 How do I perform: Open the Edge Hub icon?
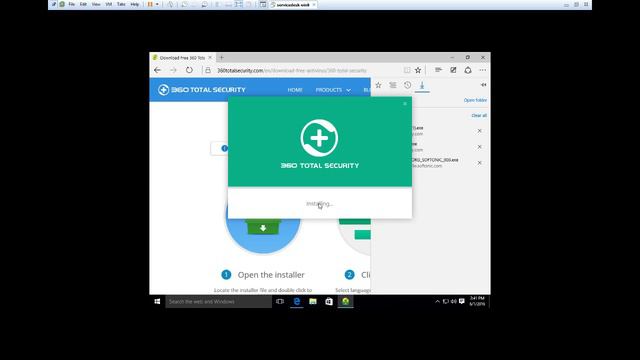(438, 70)
